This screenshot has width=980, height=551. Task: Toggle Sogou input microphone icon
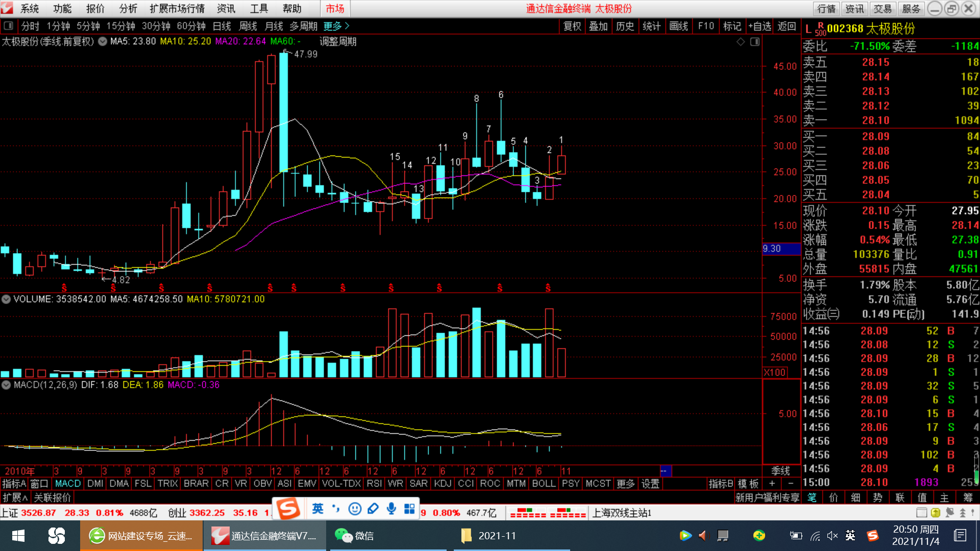click(x=391, y=509)
